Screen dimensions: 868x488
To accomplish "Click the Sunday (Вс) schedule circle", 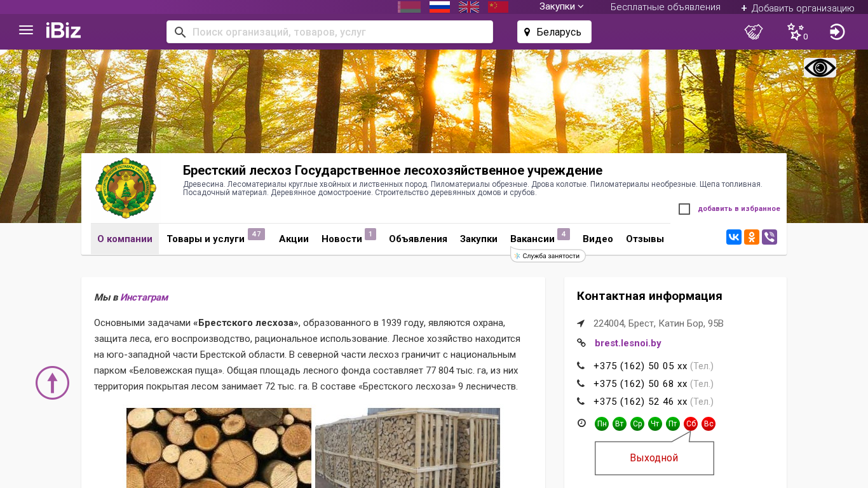I will (709, 424).
